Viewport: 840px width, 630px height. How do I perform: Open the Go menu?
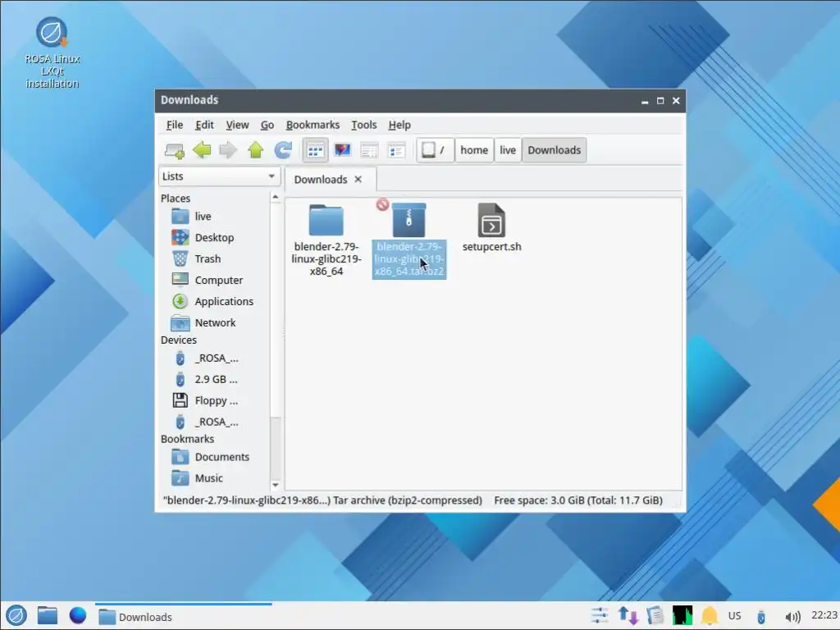pos(267,125)
